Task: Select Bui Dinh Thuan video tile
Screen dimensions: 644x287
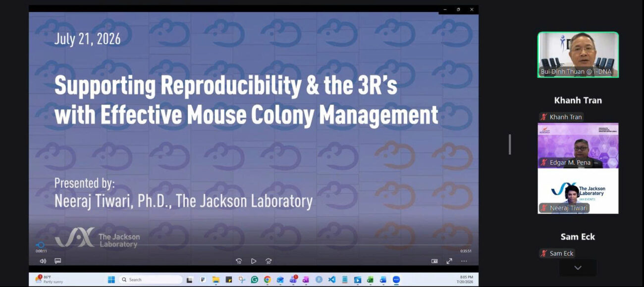Action: (578, 55)
